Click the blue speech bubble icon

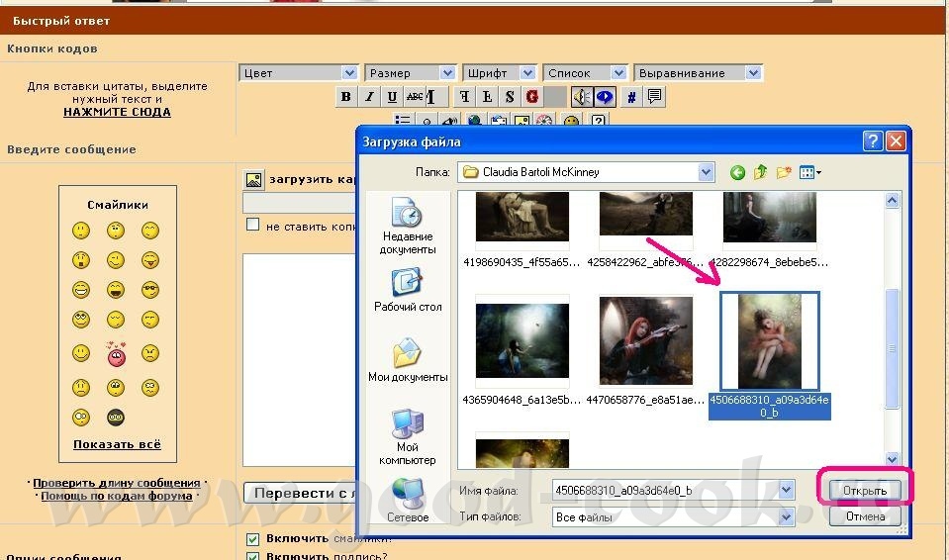pyautogui.click(x=605, y=97)
